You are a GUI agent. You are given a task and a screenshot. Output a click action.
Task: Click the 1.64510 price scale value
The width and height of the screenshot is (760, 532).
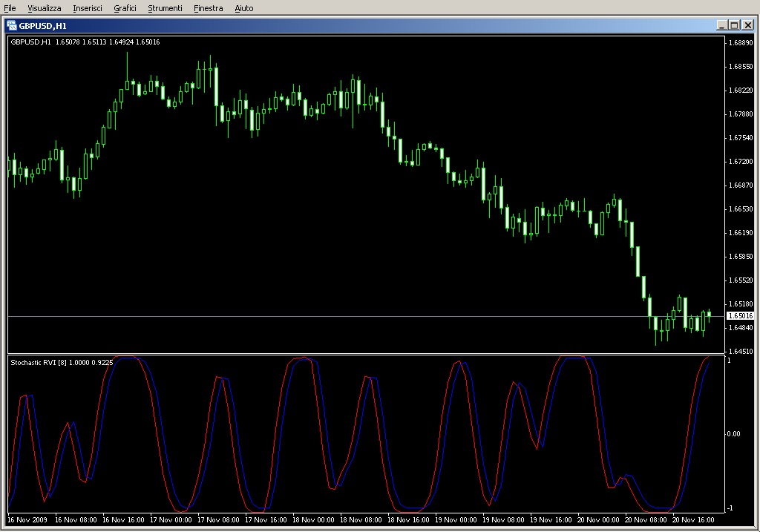point(741,351)
